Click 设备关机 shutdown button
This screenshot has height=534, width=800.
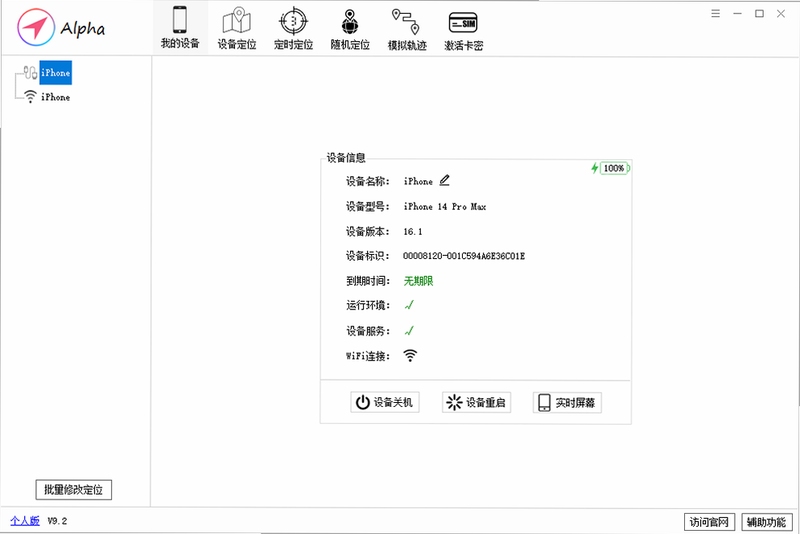(x=385, y=402)
